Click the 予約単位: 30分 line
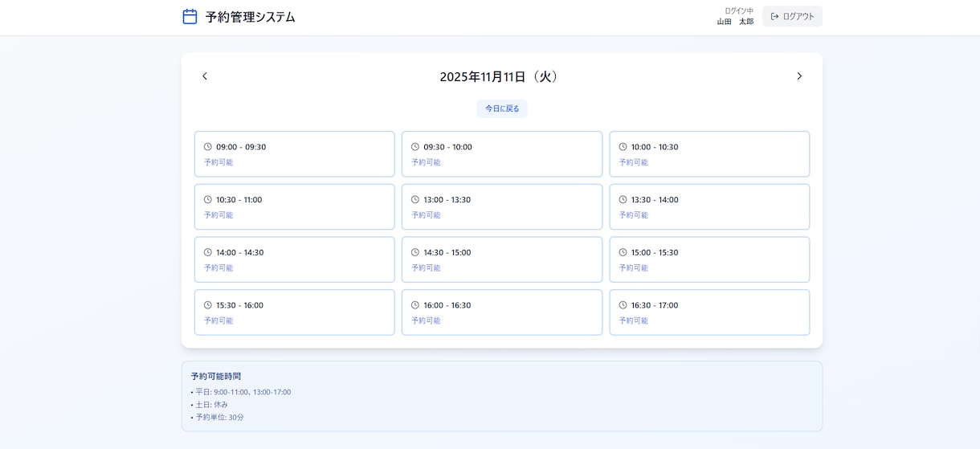980x449 pixels. 217,418
